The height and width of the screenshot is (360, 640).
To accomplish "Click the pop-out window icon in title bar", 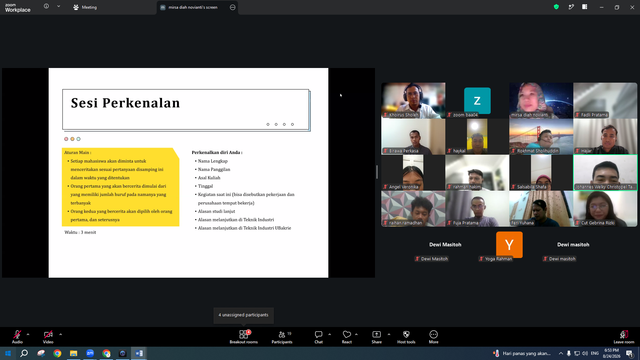I will (x=571, y=7).
